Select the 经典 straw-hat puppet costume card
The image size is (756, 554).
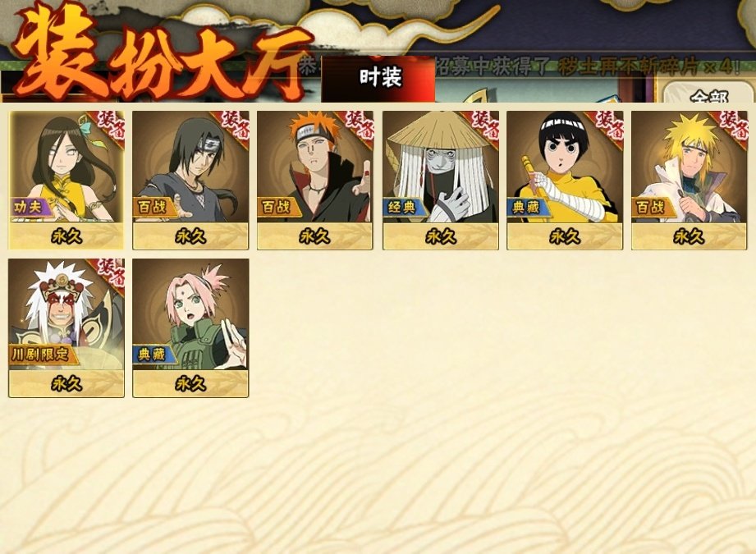pos(441,180)
